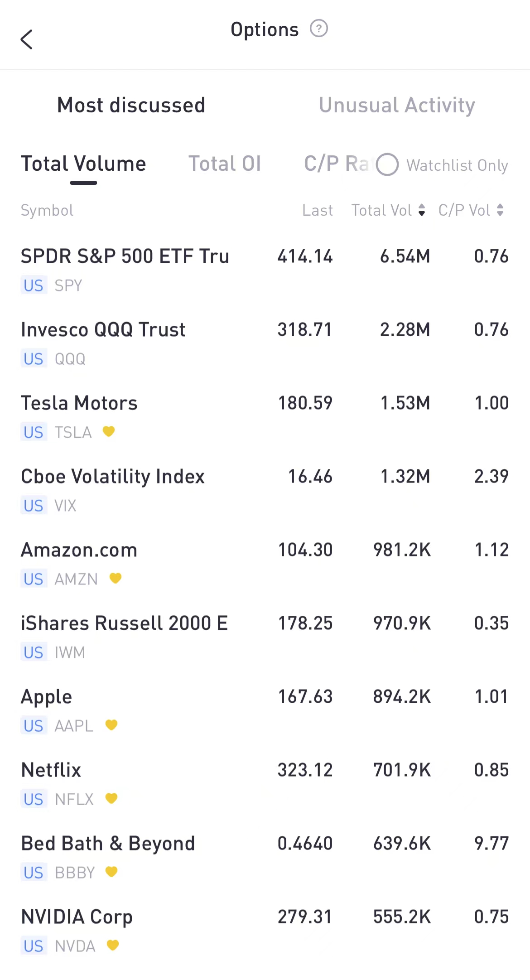Tap the yellow heart beside BBBY

click(111, 872)
